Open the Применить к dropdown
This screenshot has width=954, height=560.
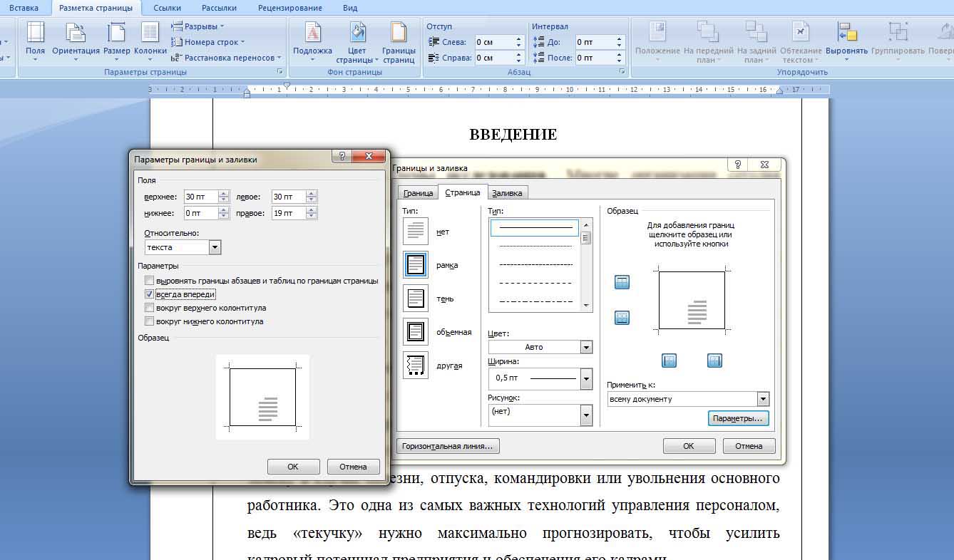point(763,399)
